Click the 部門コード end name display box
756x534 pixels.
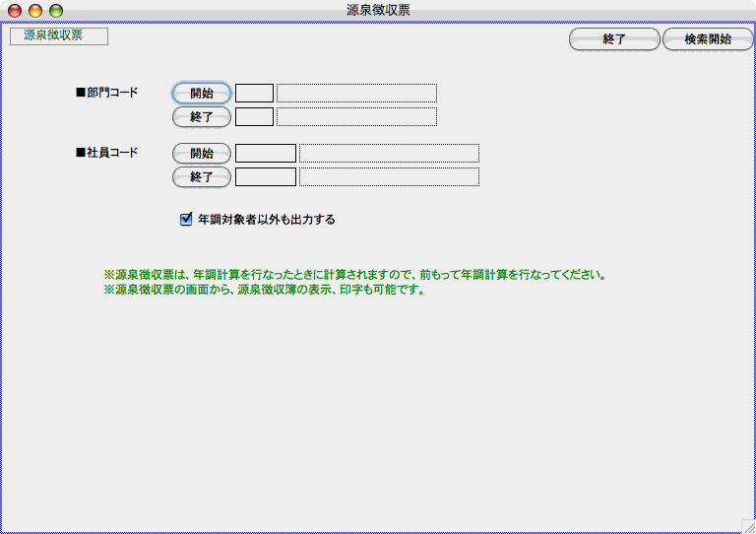356,117
